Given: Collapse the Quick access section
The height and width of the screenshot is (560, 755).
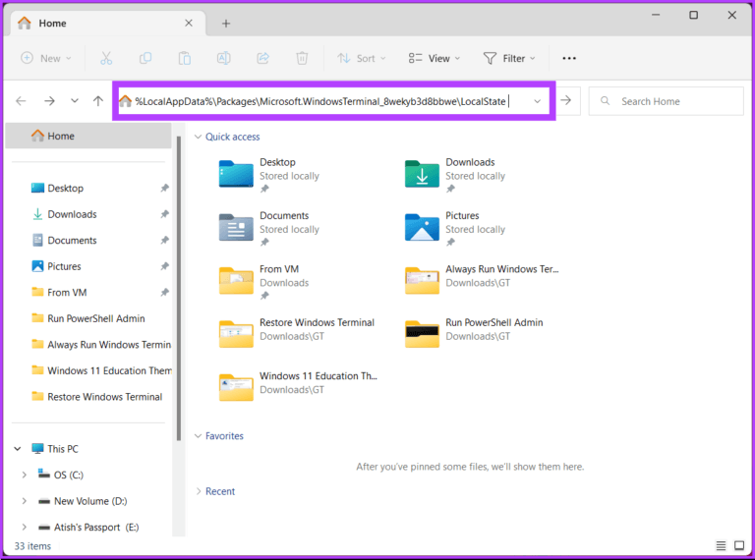Looking at the screenshot, I should pos(198,137).
